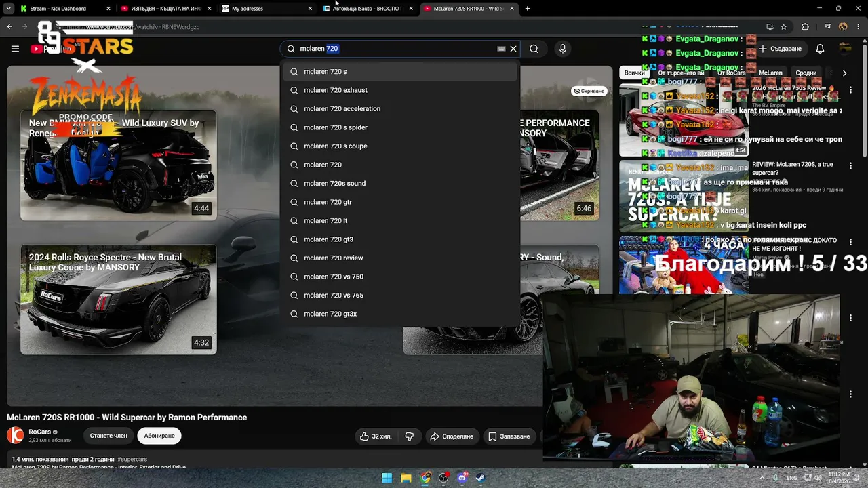
Task: Clear the search box with the X icon
Action: pos(513,49)
